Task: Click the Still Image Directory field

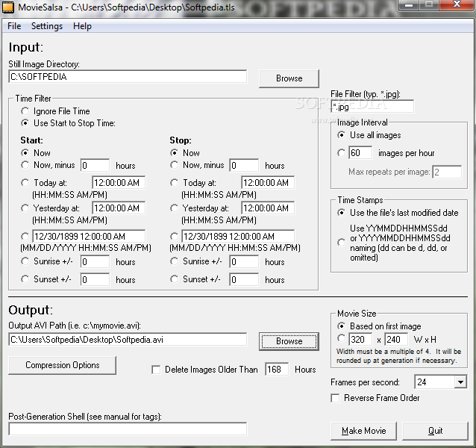Action: point(128,77)
